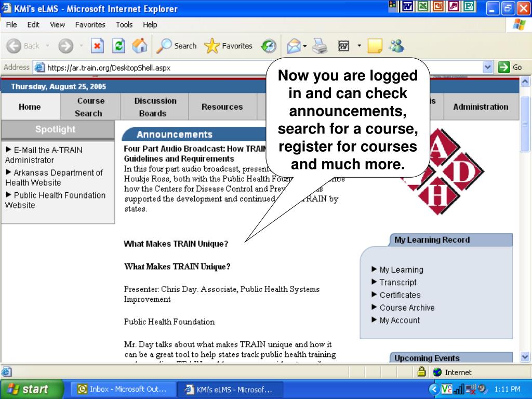Open the E-Mail the A-TRAIN Administrator link
The image size is (532, 399).
44,155
